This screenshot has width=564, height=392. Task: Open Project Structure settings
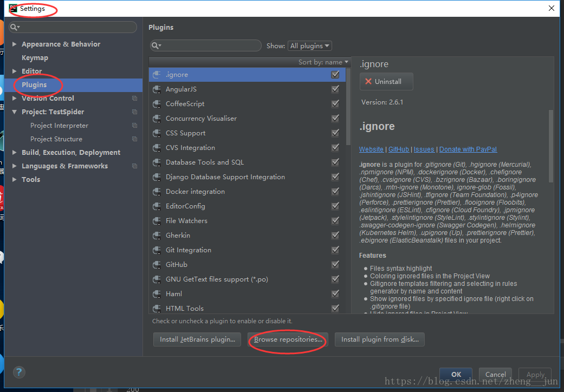56,139
